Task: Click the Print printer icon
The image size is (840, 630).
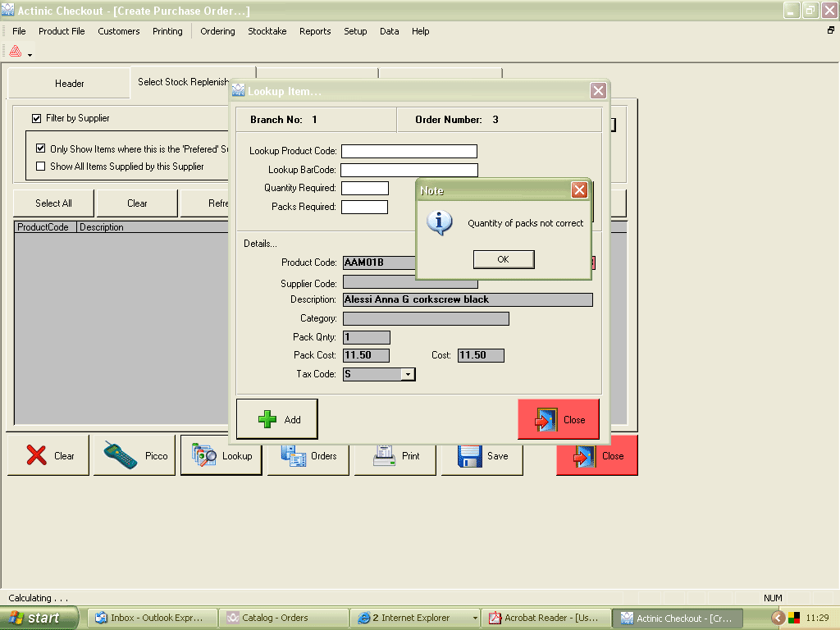Action: [x=385, y=455]
